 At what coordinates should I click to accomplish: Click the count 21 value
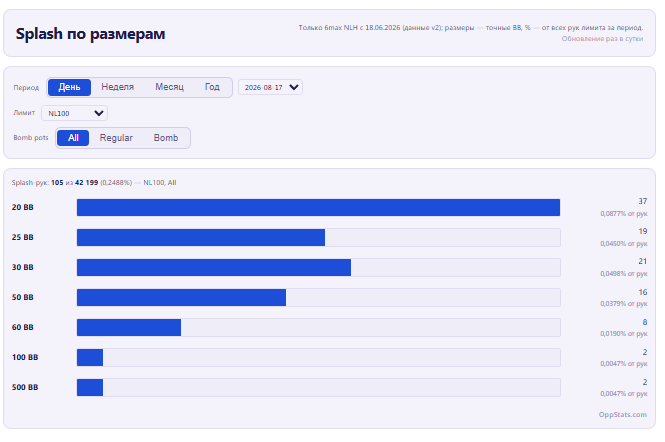tap(643, 261)
